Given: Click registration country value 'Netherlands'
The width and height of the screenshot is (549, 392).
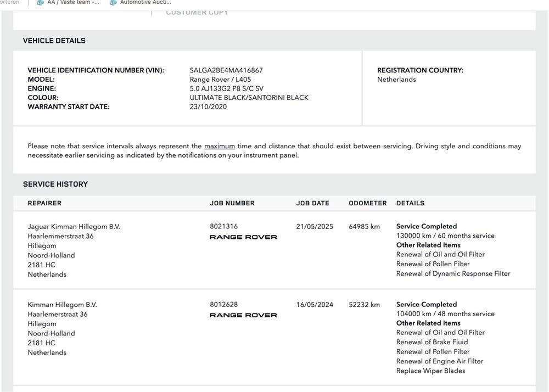Looking at the screenshot, I should pyautogui.click(x=396, y=80).
